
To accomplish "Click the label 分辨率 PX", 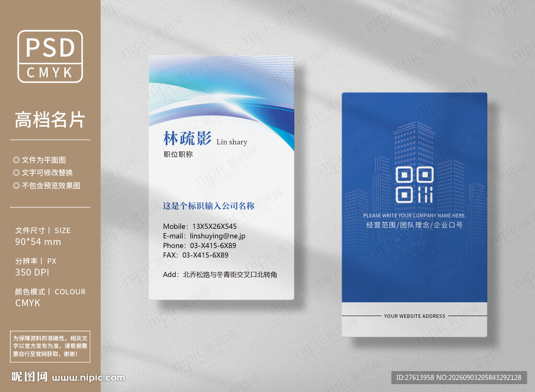I will pyautogui.click(x=36, y=261).
